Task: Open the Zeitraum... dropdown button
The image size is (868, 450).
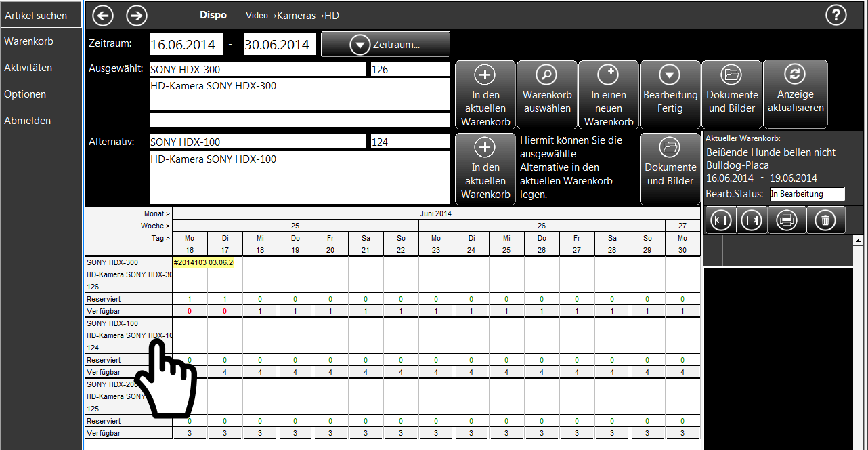Action: coord(385,45)
